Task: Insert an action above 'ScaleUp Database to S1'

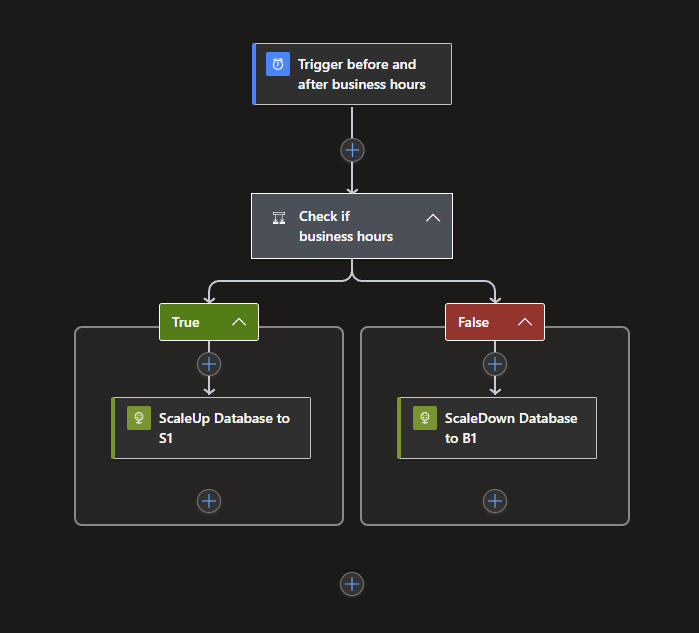Action: coord(208,364)
